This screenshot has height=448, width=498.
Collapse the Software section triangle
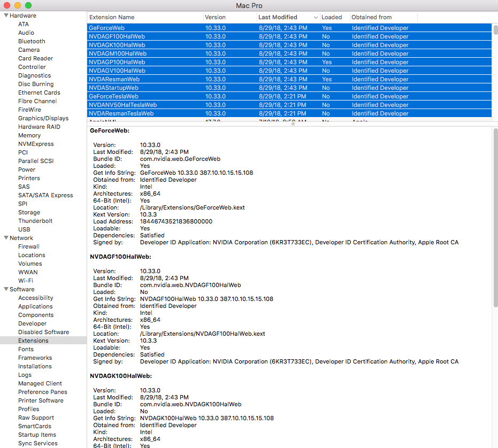click(x=6, y=289)
